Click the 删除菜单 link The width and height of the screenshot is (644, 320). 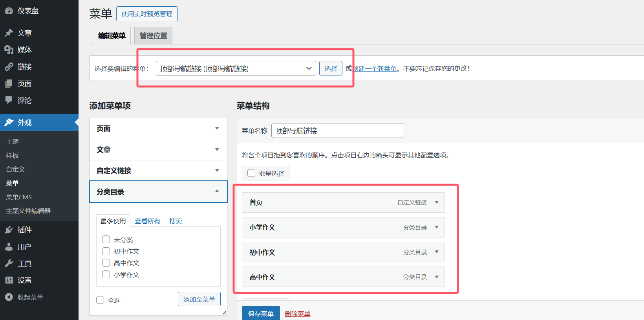click(x=297, y=314)
